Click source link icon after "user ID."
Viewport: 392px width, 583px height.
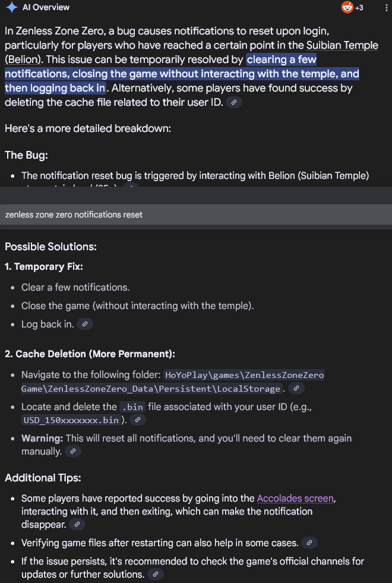pos(235,103)
